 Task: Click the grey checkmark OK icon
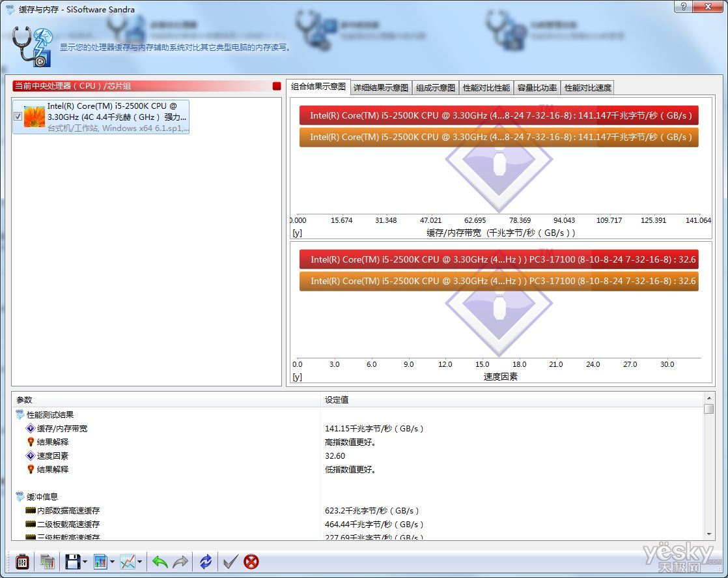coord(231,562)
